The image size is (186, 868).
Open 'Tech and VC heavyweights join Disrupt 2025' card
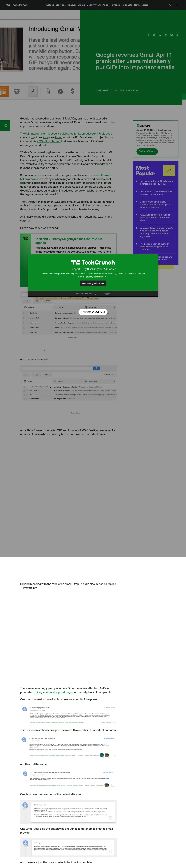[x=69, y=241]
